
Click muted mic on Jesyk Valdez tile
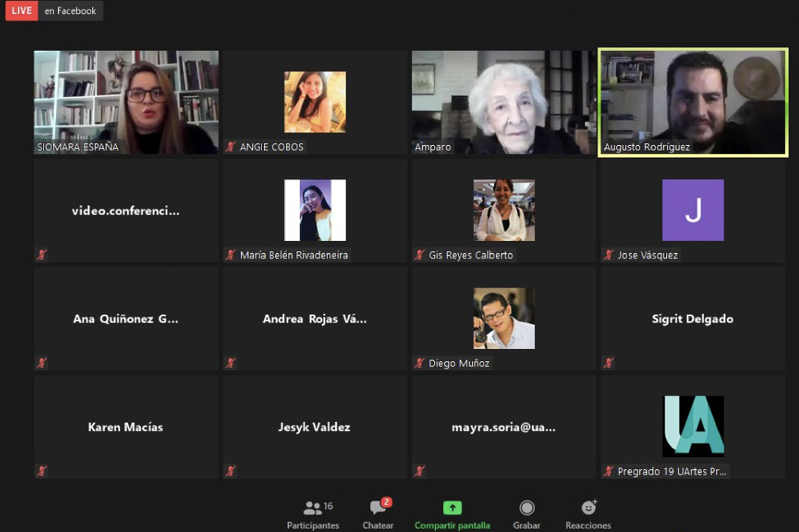(231, 471)
